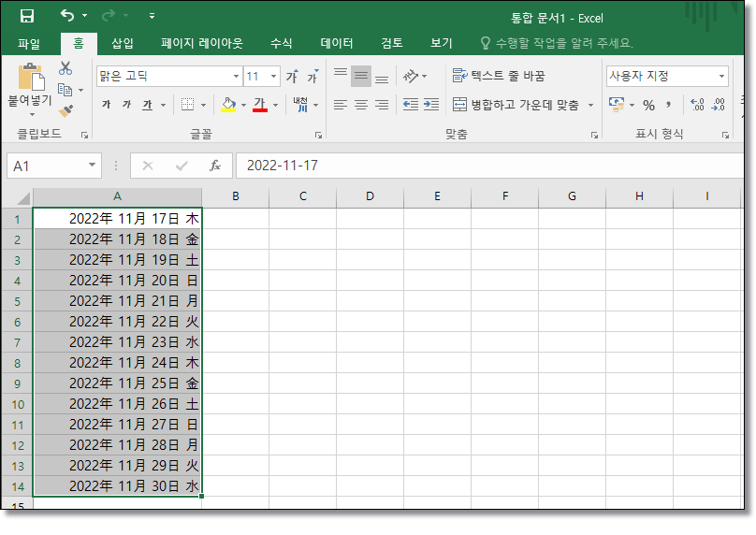The width and height of the screenshot is (756, 535).
Task: Open the 사용자 지정 number format dropdown
Action: [x=721, y=76]
